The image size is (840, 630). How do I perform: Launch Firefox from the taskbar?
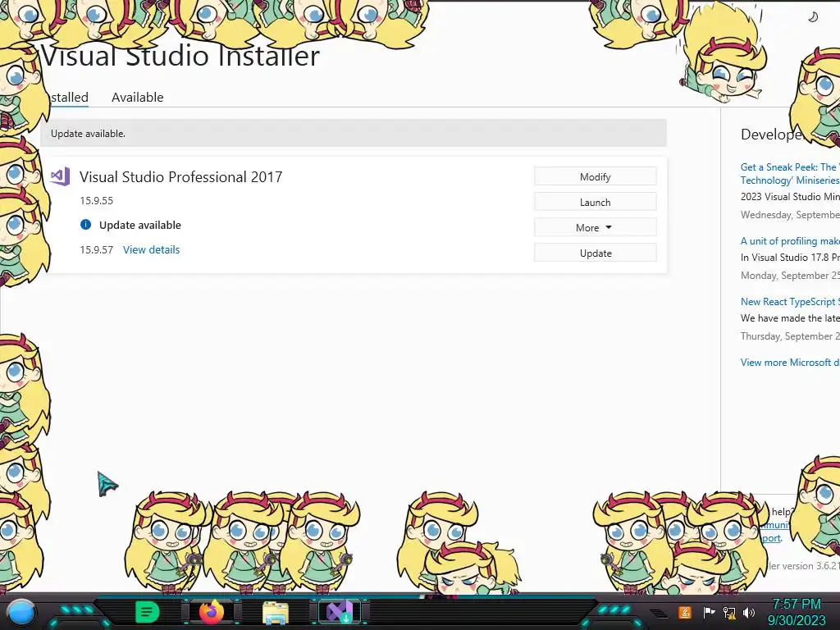click(x=212, y=612)
